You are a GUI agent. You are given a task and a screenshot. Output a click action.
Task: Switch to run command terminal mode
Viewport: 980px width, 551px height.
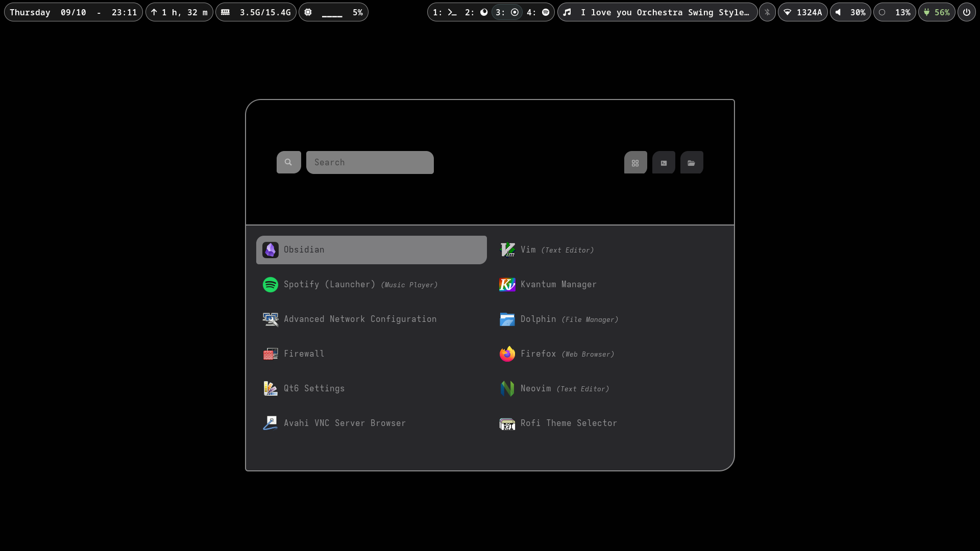664,163
